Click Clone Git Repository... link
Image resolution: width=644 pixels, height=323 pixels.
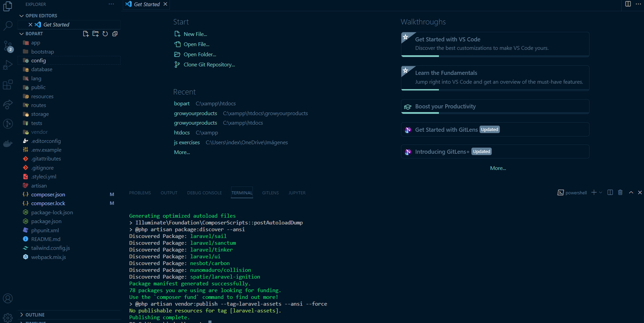tap(209, 64)
